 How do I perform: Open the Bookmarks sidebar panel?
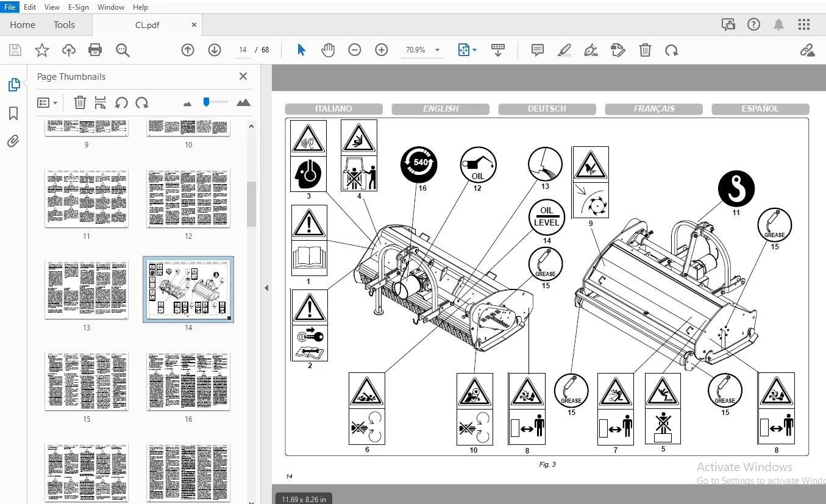13,113
